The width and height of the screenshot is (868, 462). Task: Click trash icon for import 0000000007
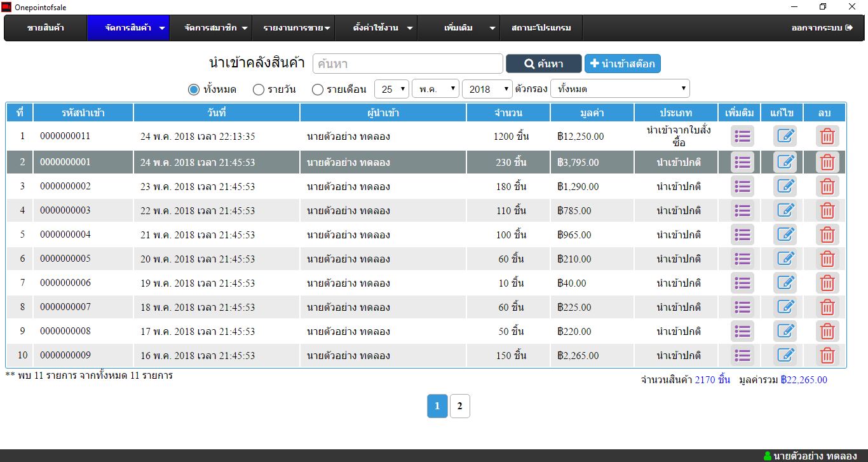pos(827,307)
